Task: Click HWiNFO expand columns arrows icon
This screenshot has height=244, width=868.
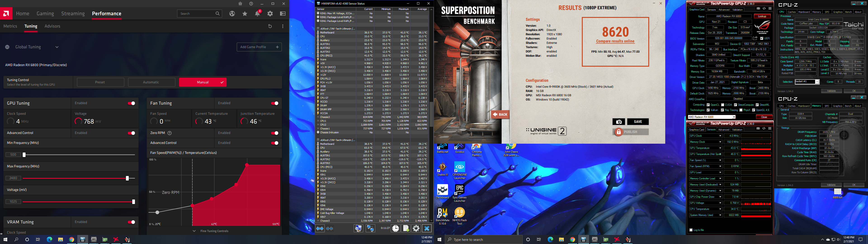Action: [320, 228]
